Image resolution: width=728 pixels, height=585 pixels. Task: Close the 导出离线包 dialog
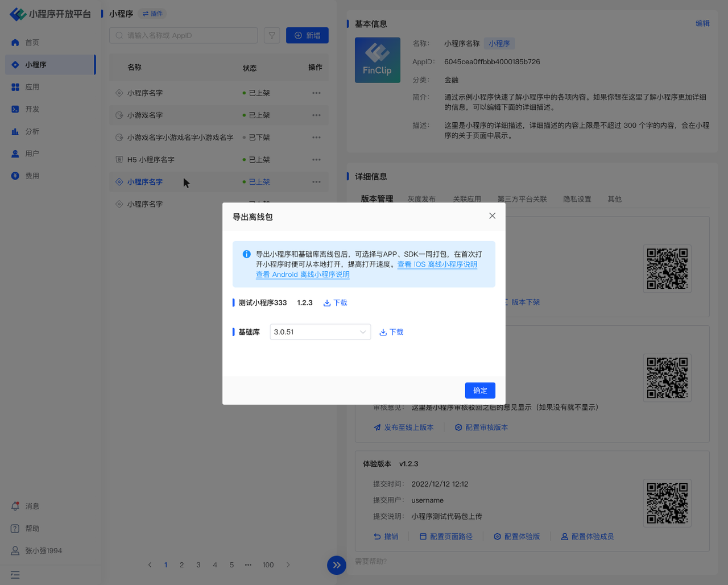tap(492, 216)
